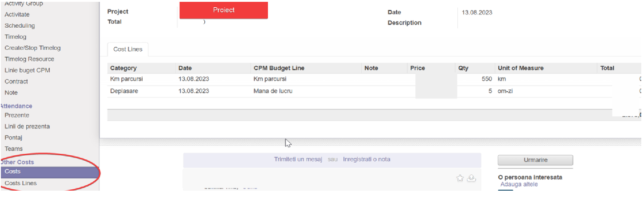Click the 13.08.2023 Date field value

[477, 13]
